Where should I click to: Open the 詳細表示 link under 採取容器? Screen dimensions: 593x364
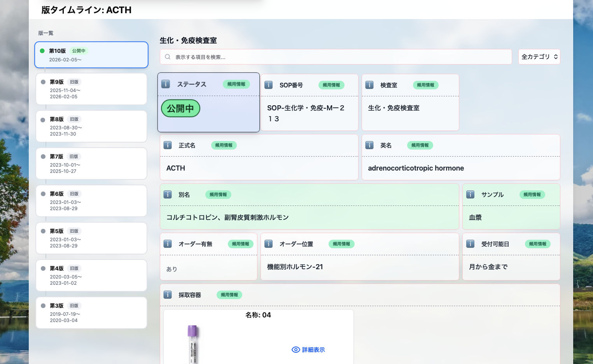pyautogui.click(x=313, y=350)
